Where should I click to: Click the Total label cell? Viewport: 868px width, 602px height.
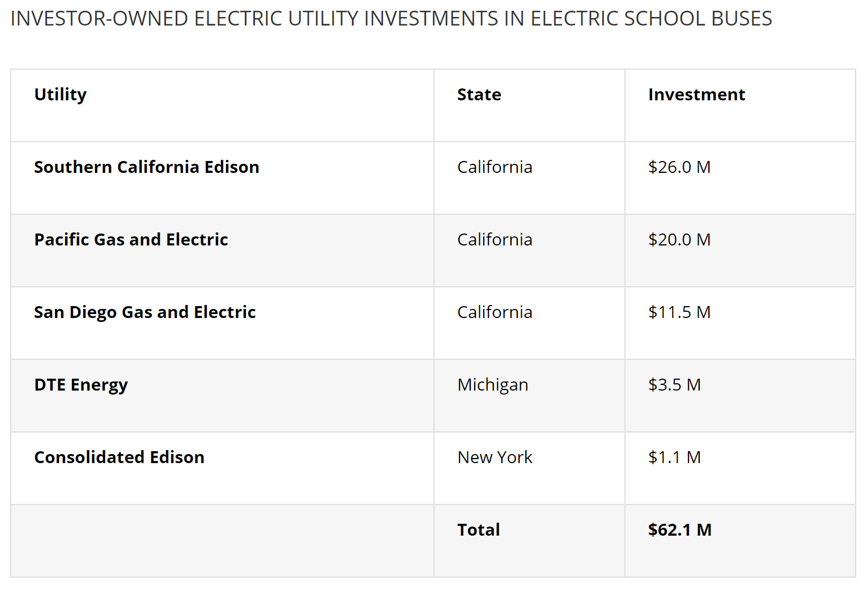point(478,530)
